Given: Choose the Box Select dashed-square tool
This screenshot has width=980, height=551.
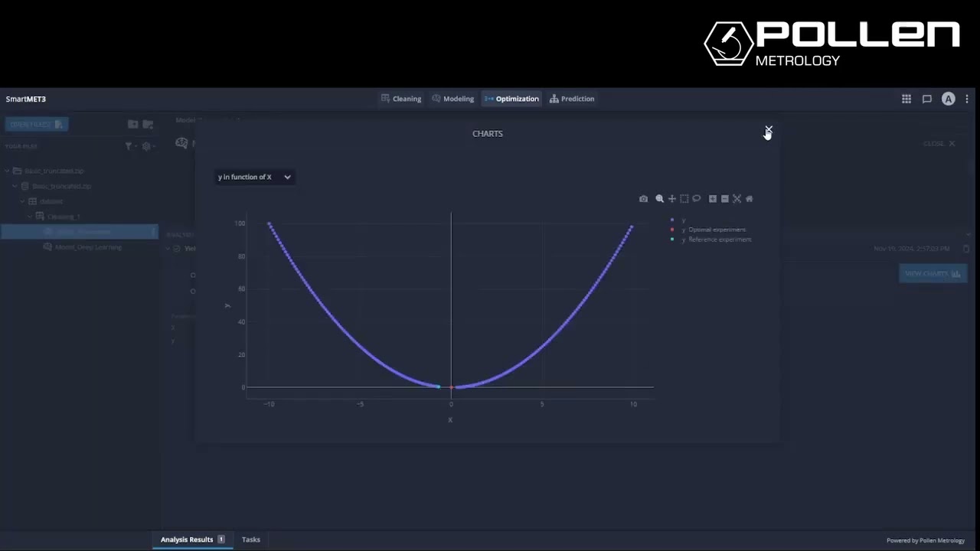Looking at the screenshot, I should click(x=684, y=199).
